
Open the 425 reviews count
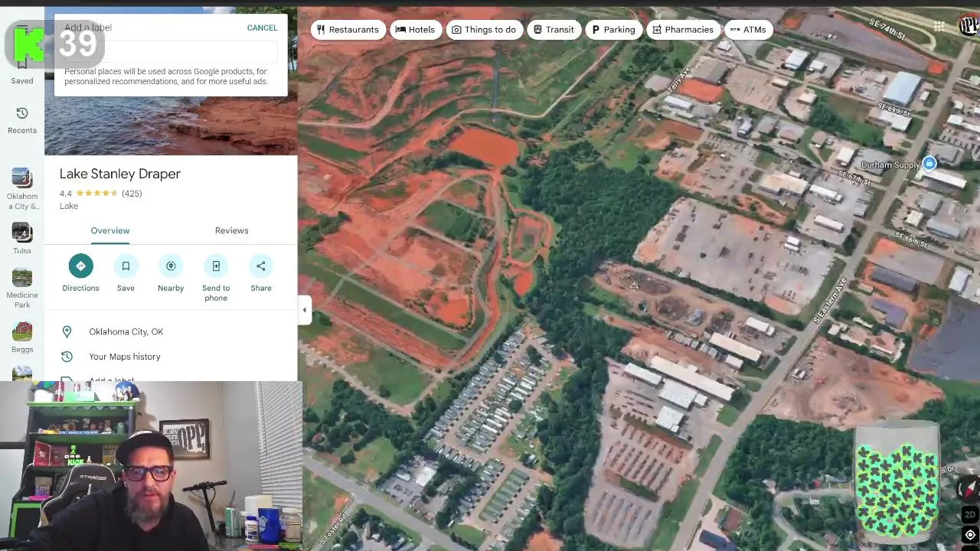pos(132,194)
